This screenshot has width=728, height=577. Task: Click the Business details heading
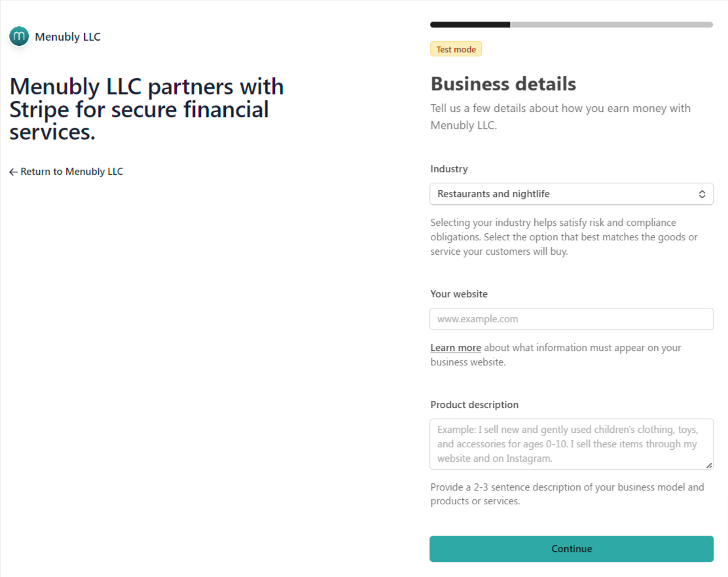(x=503, y=84)
